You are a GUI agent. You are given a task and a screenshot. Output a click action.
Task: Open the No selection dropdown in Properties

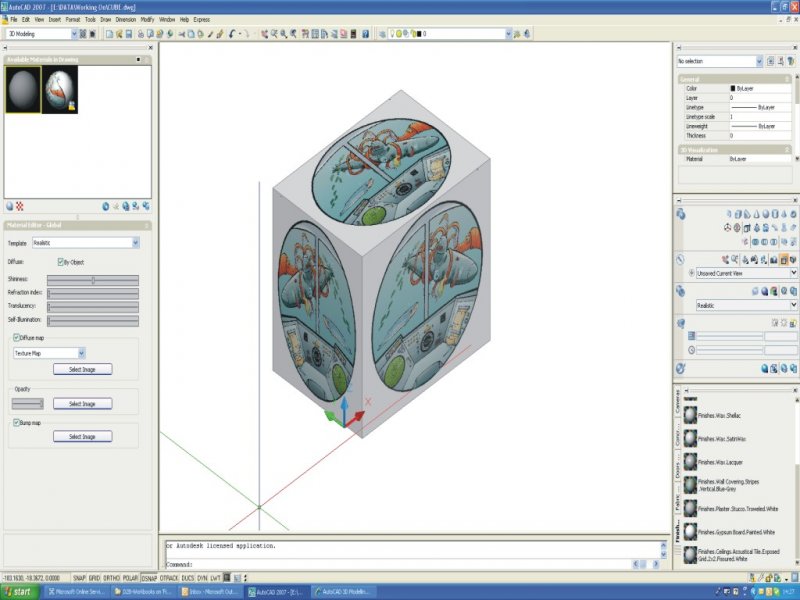[759, 61]
